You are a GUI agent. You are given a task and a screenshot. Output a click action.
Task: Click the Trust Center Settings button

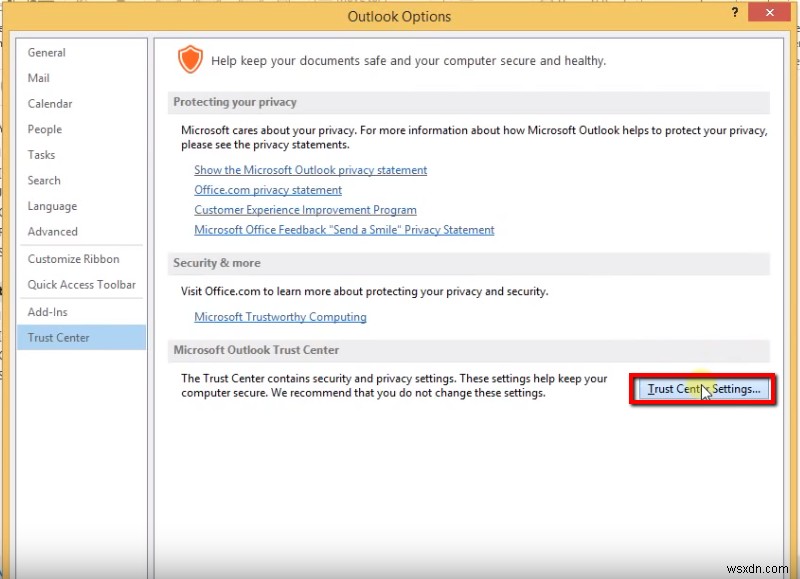pyautogui.click(x=703, y=389)
